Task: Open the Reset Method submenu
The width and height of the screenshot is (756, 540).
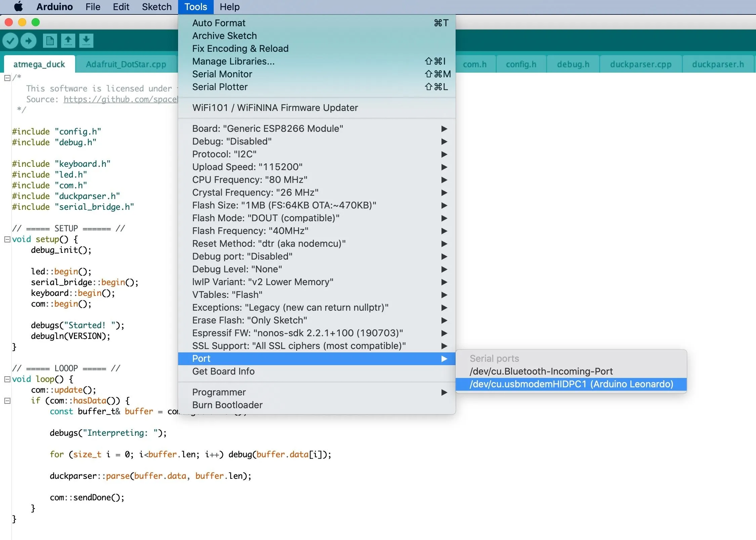Action: tap(317, 244)
